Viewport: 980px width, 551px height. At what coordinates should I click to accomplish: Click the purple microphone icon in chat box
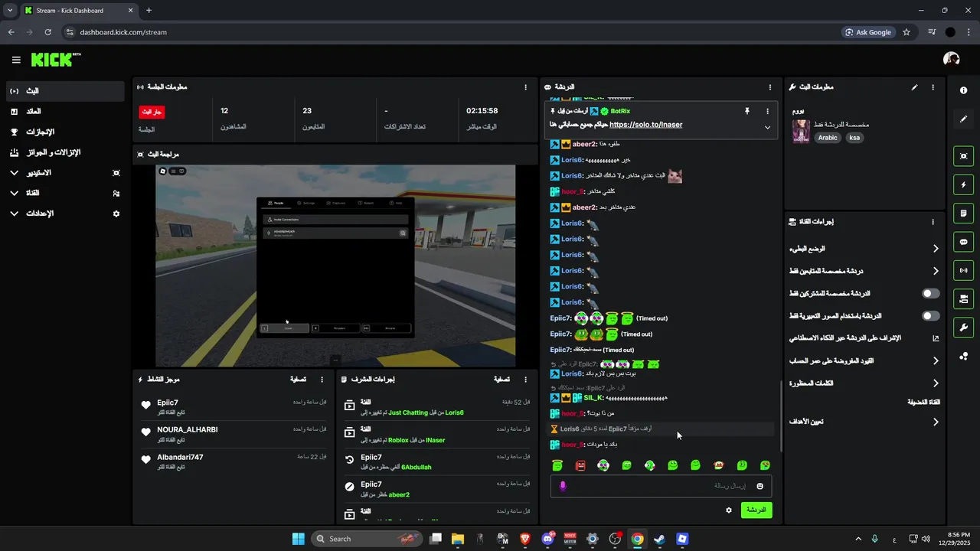563,486
